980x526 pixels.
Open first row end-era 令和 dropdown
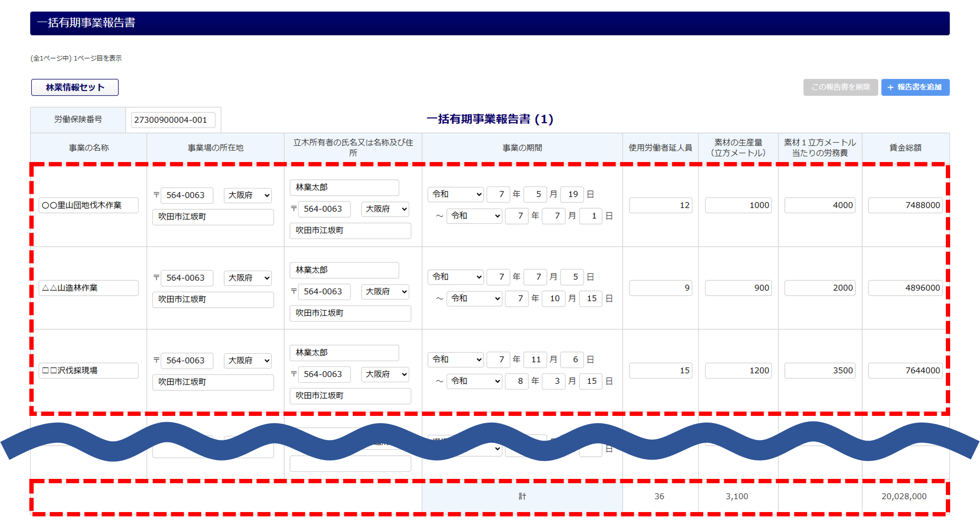(475, 216)
